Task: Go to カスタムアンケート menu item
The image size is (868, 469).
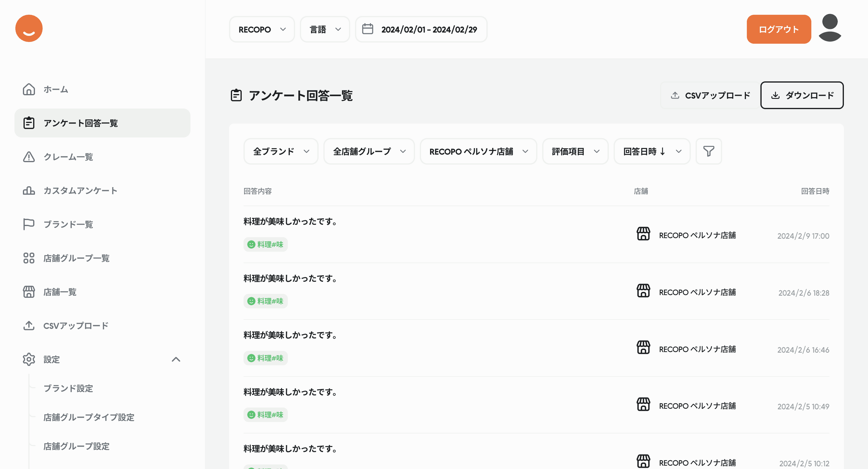Action: click(x=80, y=191)
